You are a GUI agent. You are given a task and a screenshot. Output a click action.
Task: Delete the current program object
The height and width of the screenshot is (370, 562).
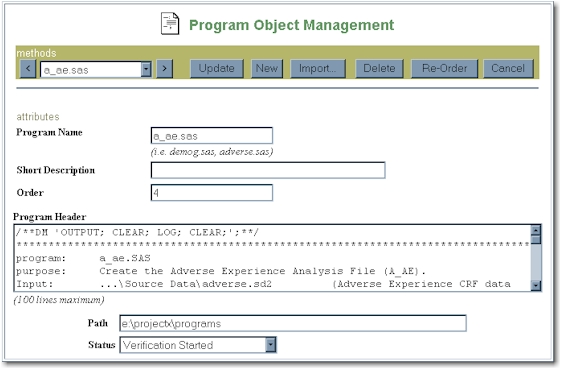(379, 68)
